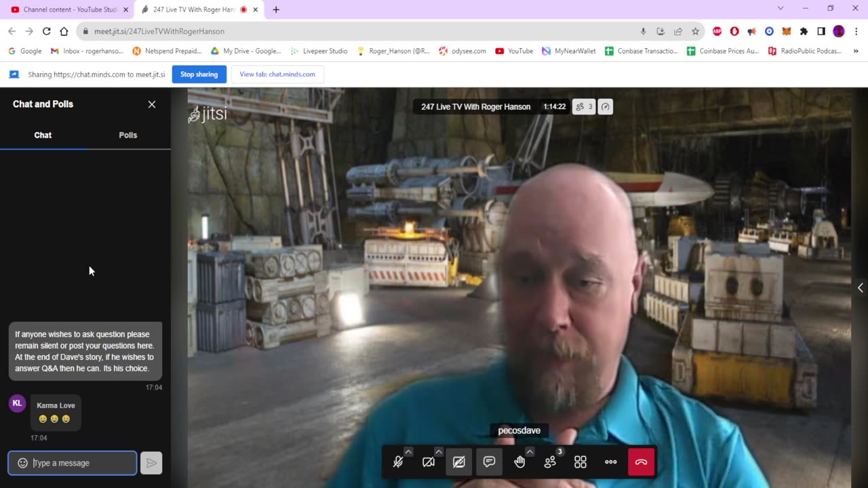The height and width of the screenshot is (488, 868).
Task: Close the Chat and Polls panel
Action: pos(152,104)
